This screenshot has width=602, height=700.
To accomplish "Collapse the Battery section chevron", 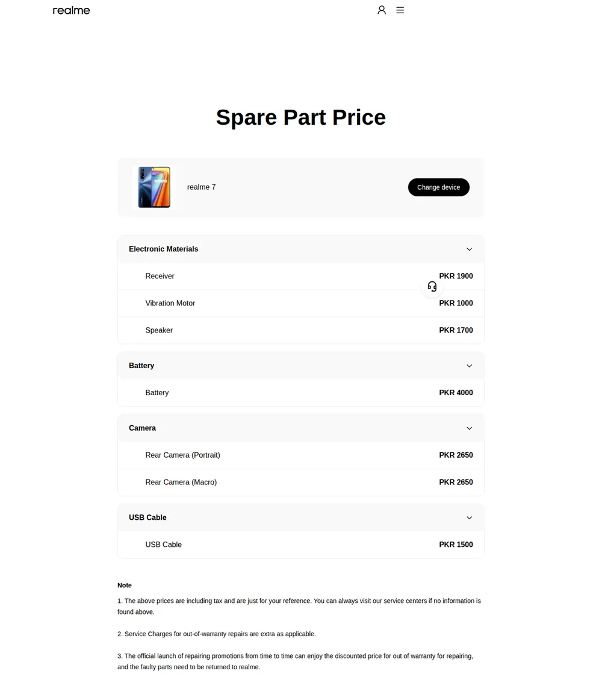I will click(469, 366).
